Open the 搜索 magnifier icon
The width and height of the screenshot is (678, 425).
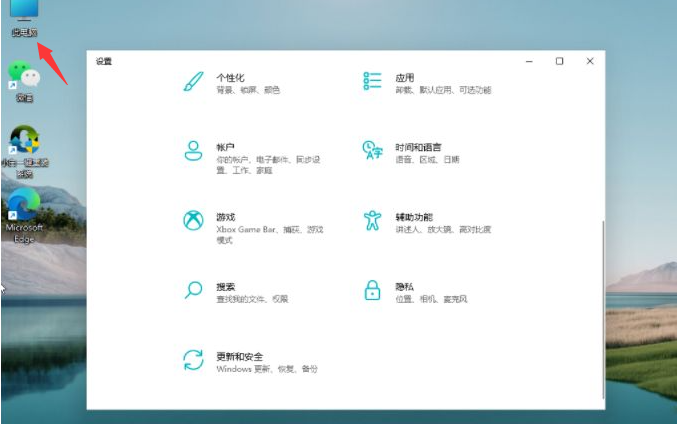pyautogui.click(x=193, y=290)
